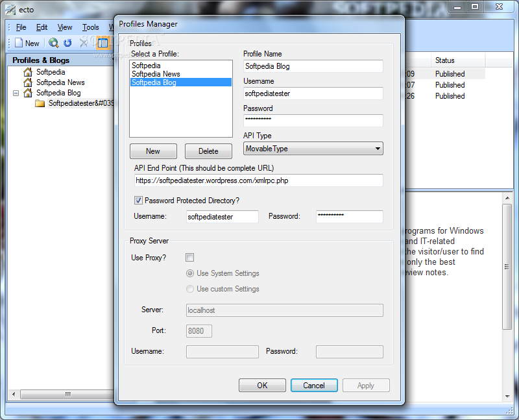Select Softpedia Blog in Profiles & Blogs tree
This screenshot has width=519, height=420.
coord(58,93)
